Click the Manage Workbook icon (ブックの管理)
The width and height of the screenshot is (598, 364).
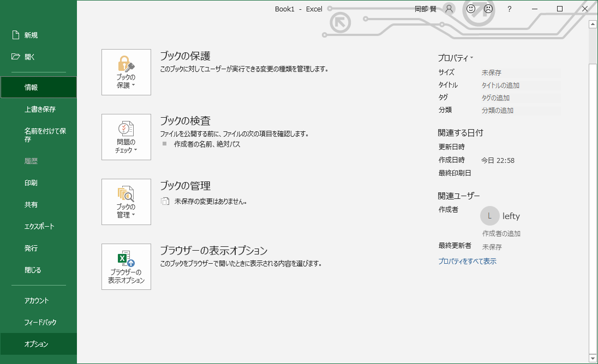(x=126, y=194)
